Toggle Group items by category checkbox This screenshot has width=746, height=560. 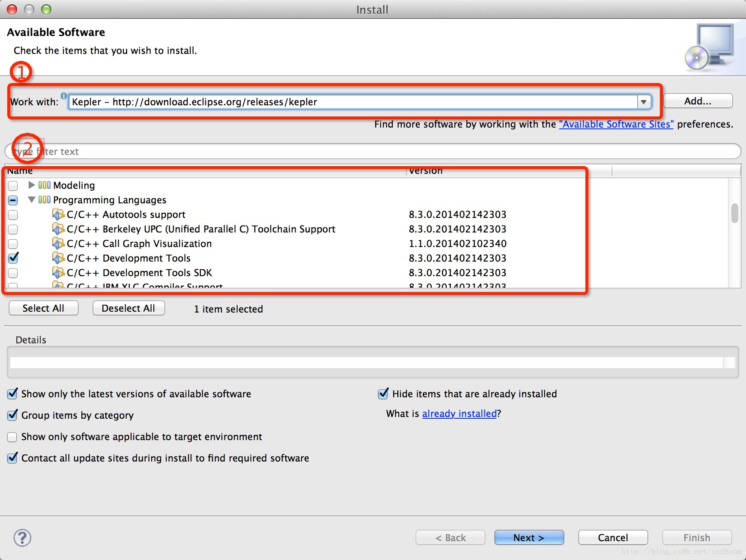(x=13, y=415)
